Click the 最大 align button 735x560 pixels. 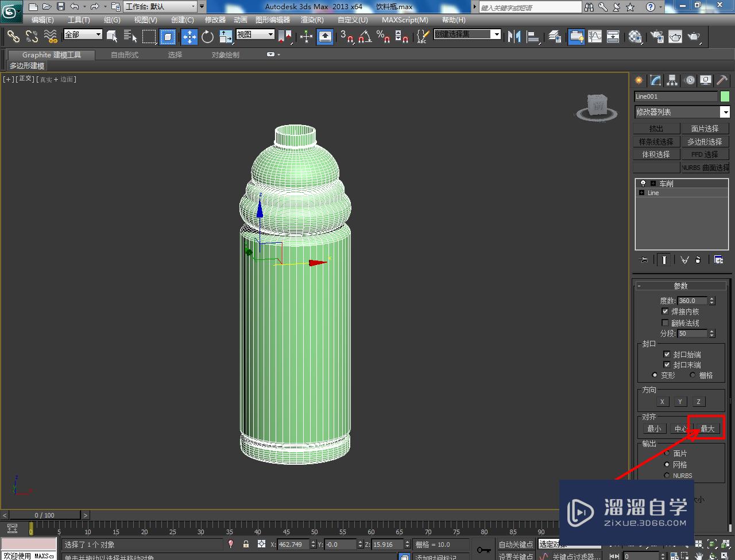click(x=707, y=429)
